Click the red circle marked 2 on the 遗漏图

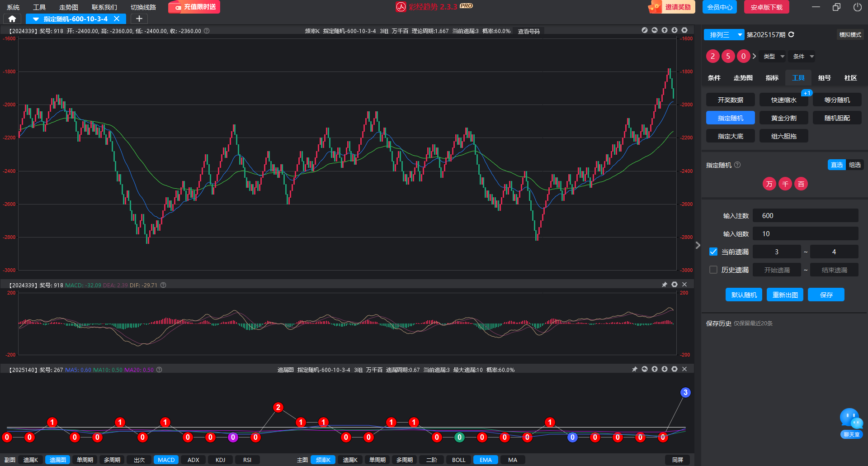point(278,407)
